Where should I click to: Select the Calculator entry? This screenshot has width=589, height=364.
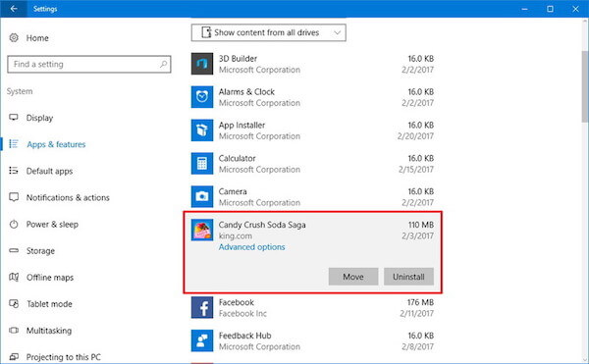tap(312, 164)
